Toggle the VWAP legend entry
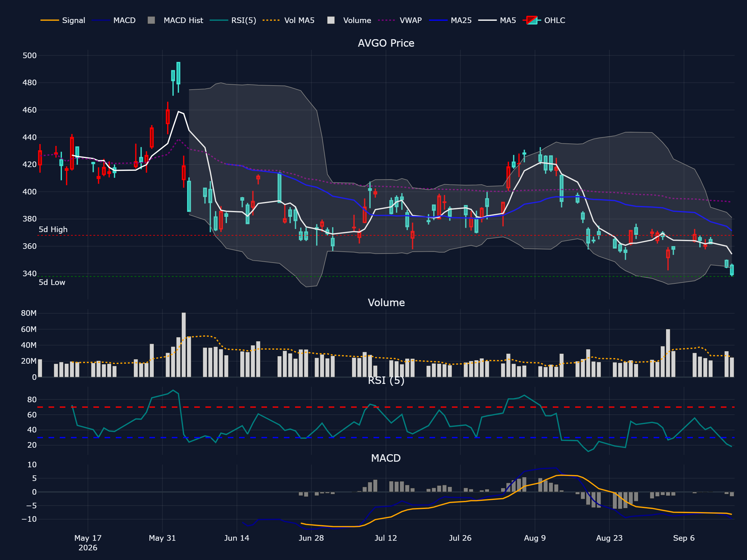The width and height of the screenshot is (747, 560). (400, 20)
